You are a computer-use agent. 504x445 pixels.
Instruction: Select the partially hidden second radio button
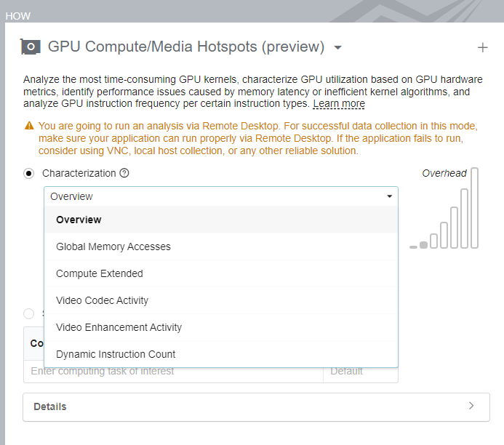(29, 313)
